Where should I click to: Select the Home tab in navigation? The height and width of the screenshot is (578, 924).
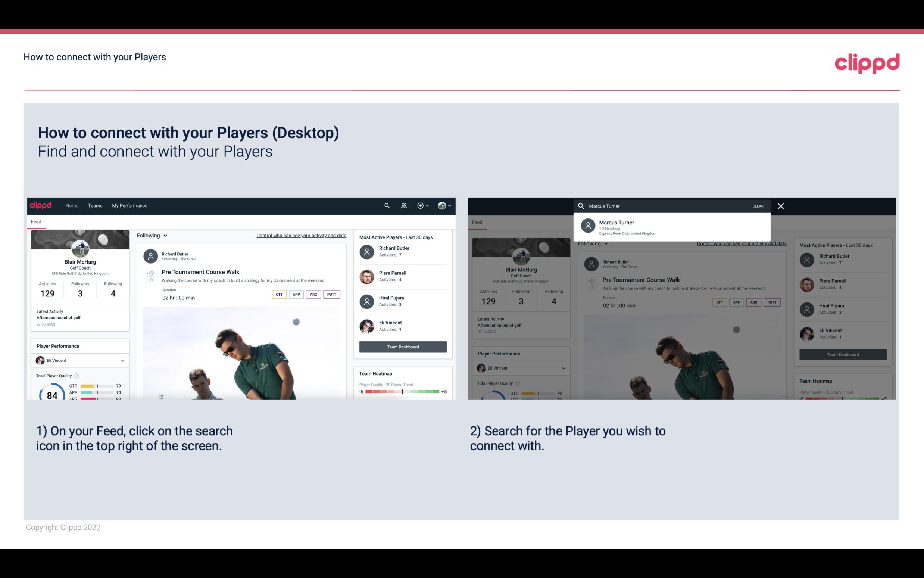72,205
